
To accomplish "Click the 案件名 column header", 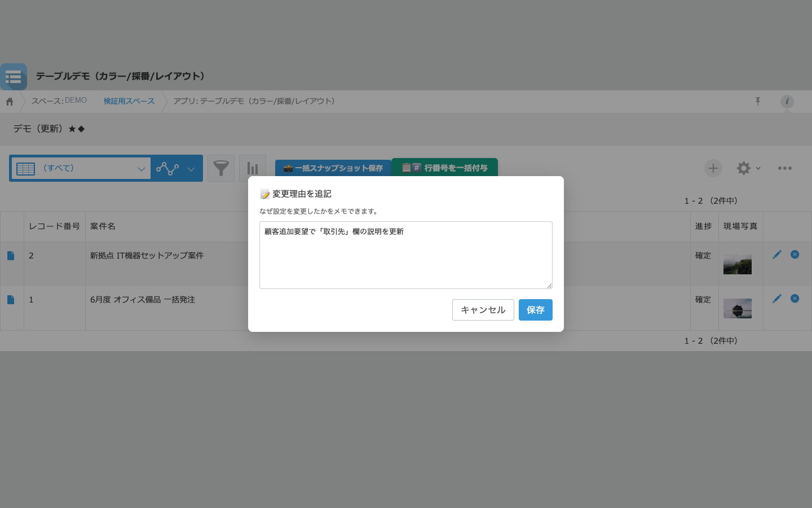I will pos(103,226).
